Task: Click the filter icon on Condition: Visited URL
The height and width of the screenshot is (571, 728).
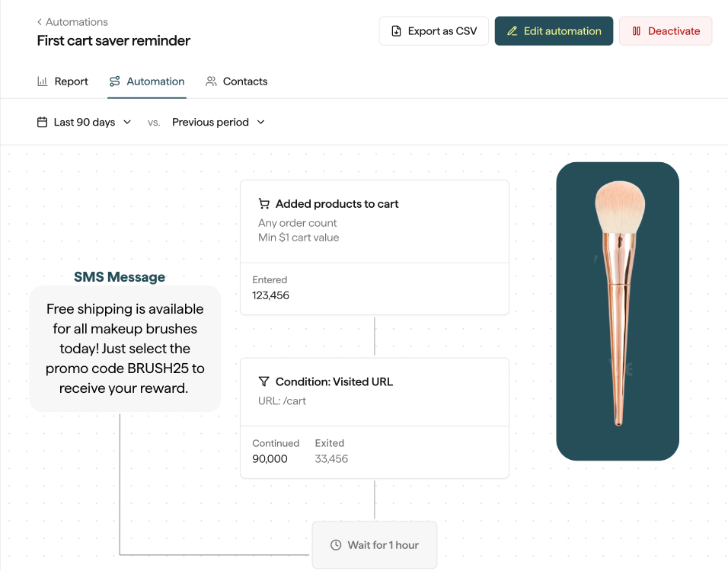Action: click(x=263, y=381)
